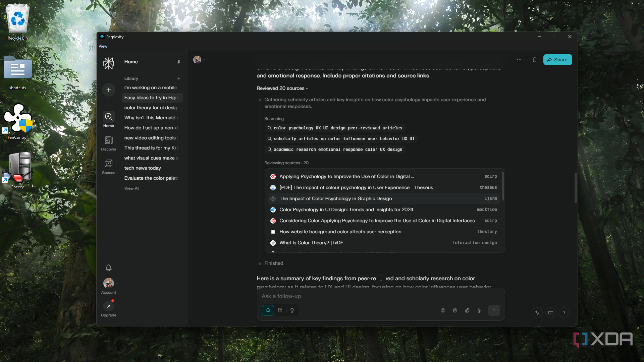This screenshot has width=644, height=362.
Task: Add new item with Library plus icon
Action: pyautogui.click(x=179, y=78)
